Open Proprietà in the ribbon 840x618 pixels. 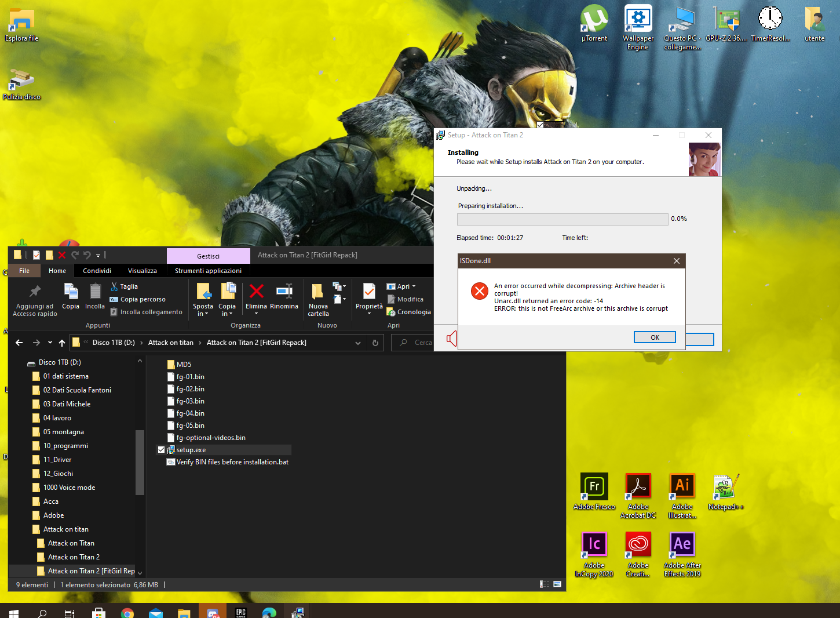(x=369, y=299)
